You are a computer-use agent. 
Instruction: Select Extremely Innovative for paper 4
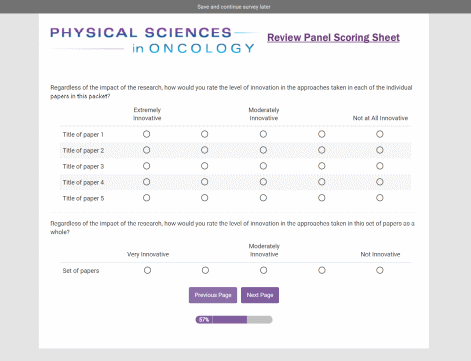pyautogui.click(x=146, y=182)
